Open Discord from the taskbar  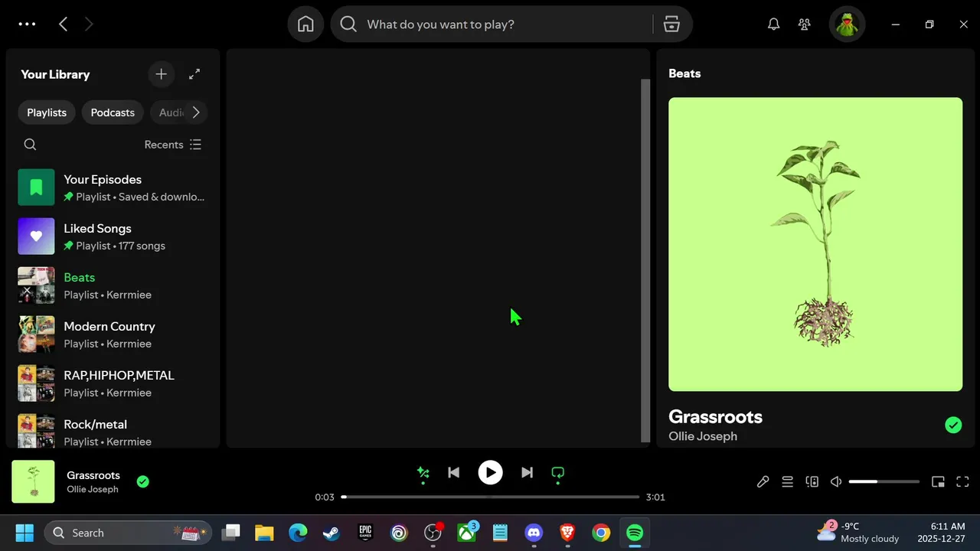pos(534,533)
